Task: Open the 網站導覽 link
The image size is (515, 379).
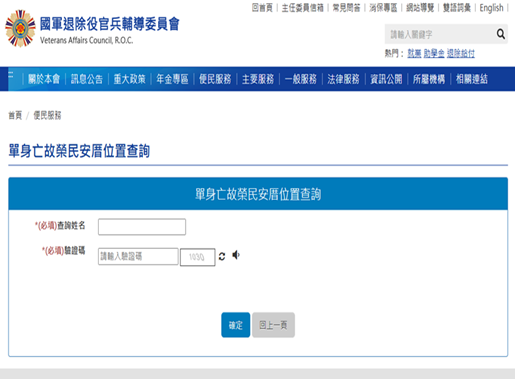Action: coord(420,8)
